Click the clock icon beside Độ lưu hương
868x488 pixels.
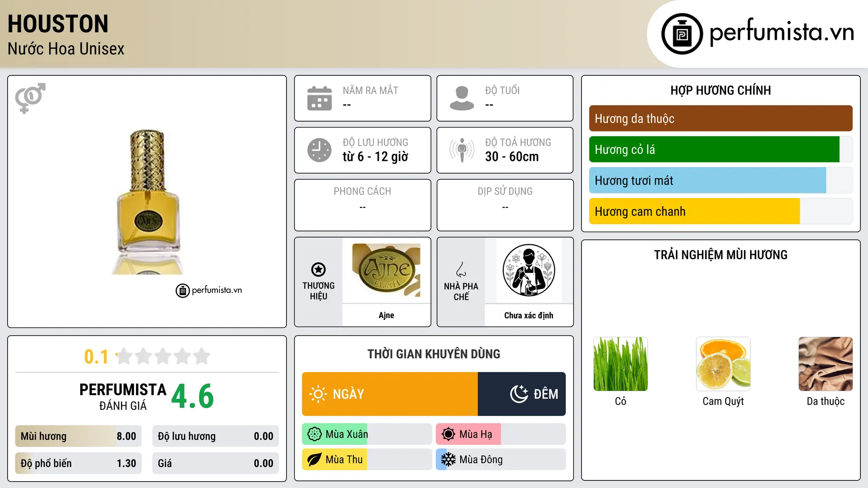pos(320,150)
